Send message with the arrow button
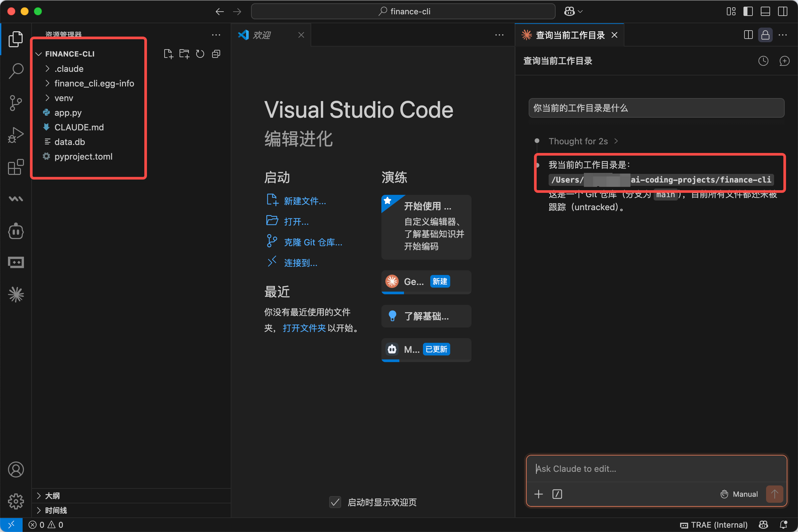The width and height of the screenshot is (798, 532). 775,494
